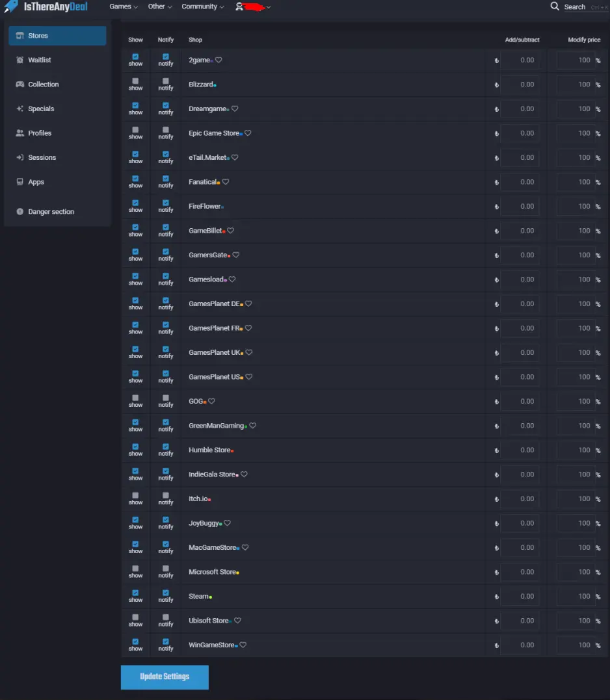Click the Search field in the header
This screenshot has width=610, height=700.
pos(585,6)
